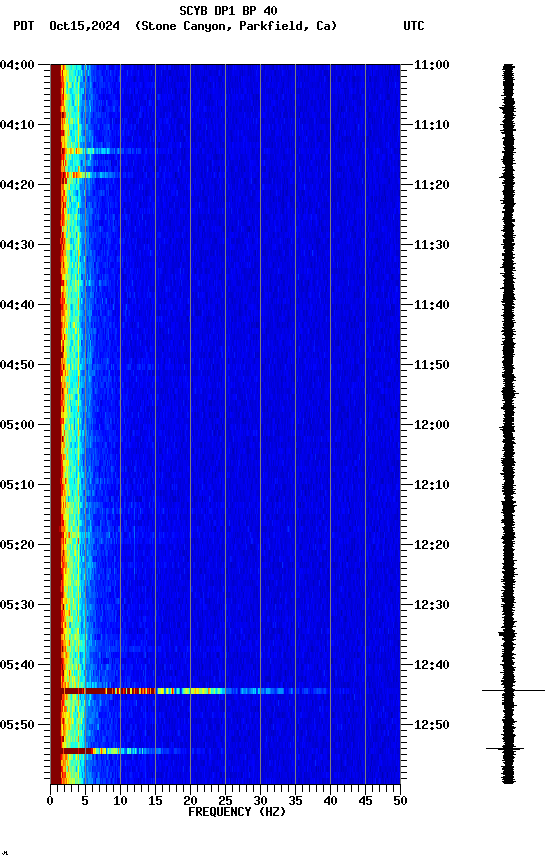This screenshot has width=552, height=864.
Task: Click the 04:40 PDT time label
Action: coord(17,305)
